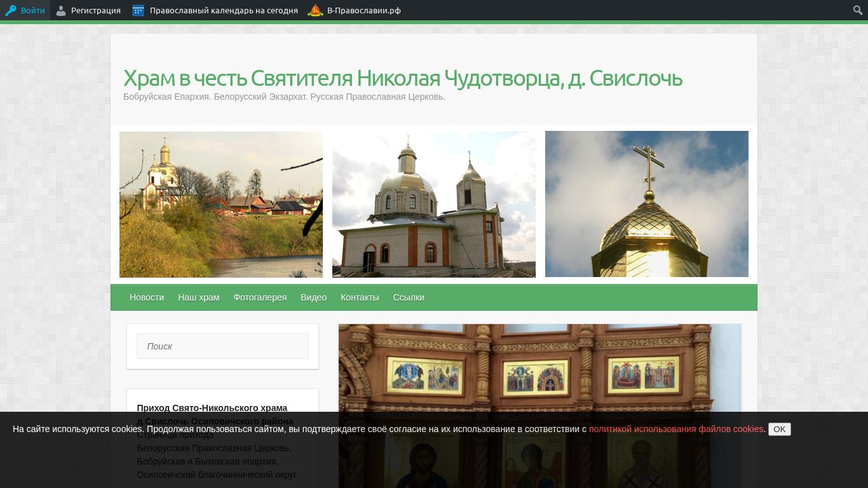Open the Новости menu item
The width and height of the screenshot is (868, 488).
(147, 297)
